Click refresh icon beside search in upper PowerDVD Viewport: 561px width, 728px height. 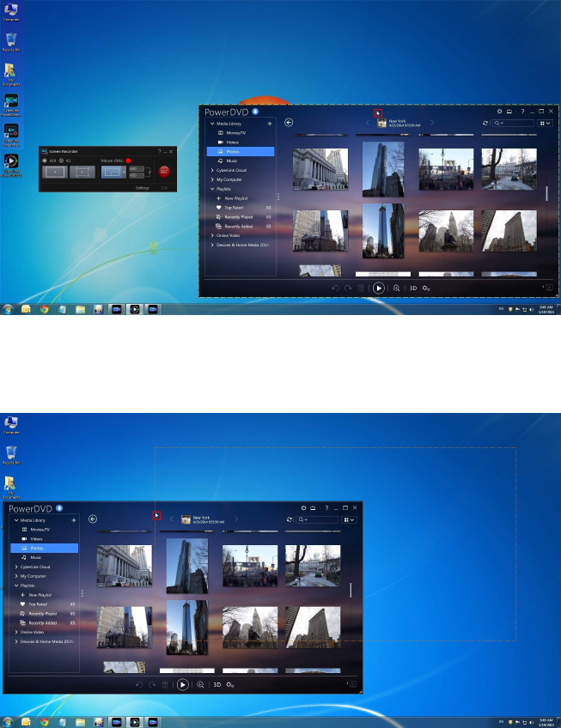(x=485, y=123)
